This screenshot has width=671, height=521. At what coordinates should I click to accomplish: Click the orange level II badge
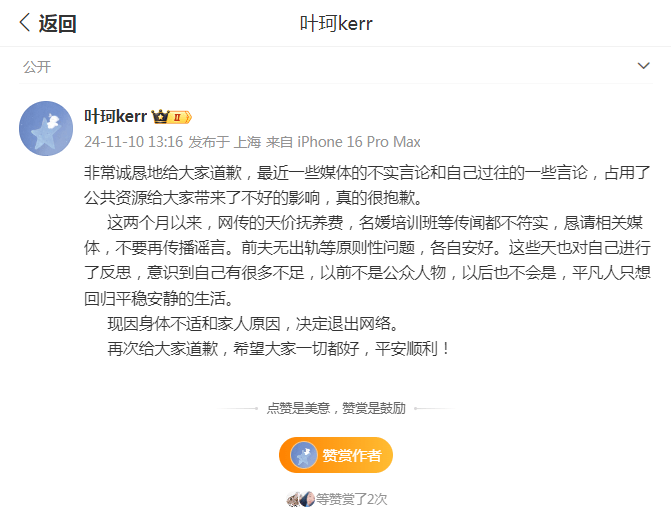point(180,117)
